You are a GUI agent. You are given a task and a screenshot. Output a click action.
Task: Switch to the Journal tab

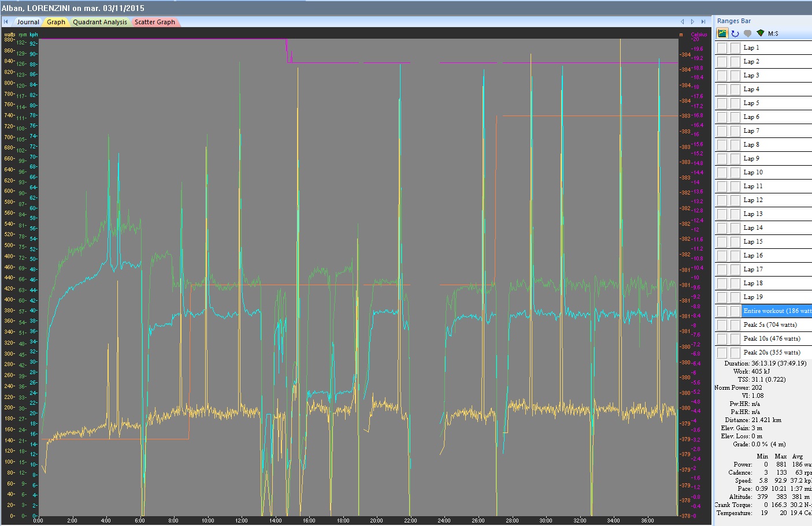28,22
